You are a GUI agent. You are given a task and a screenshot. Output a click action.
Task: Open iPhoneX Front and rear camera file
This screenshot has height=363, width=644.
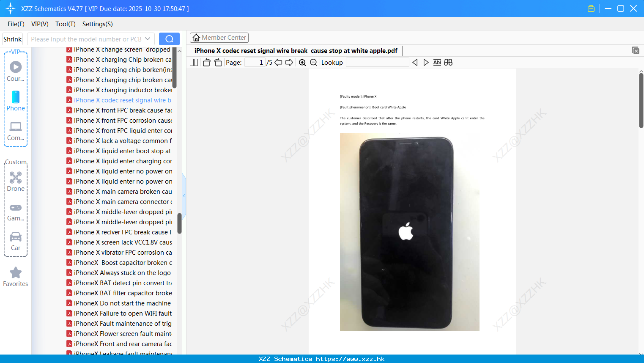(x=119, y=344)
